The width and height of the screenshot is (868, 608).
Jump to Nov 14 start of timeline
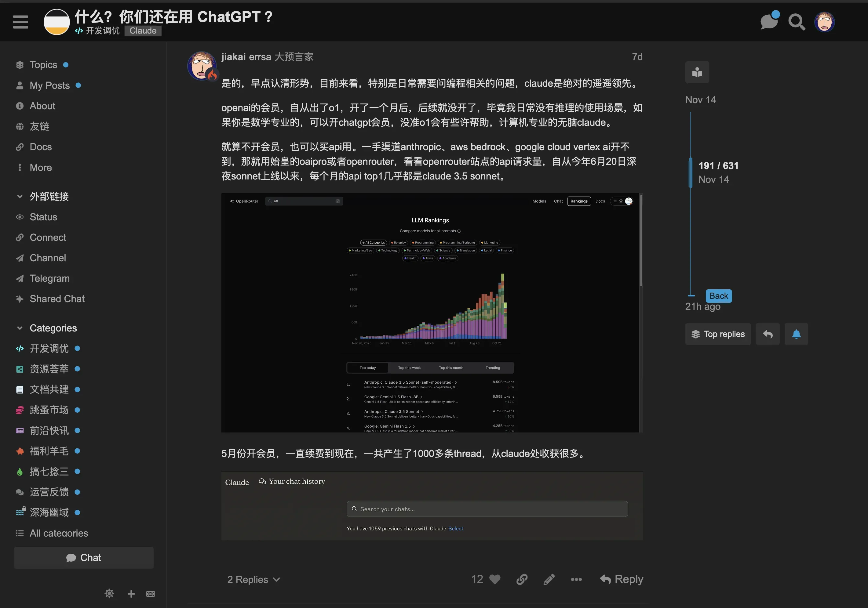pos(701,100)
